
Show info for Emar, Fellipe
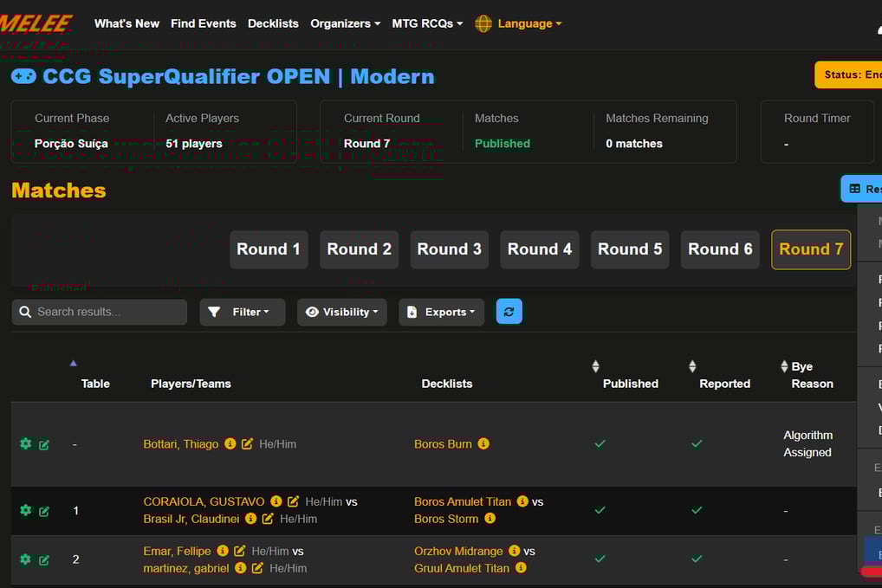(223, 551)
